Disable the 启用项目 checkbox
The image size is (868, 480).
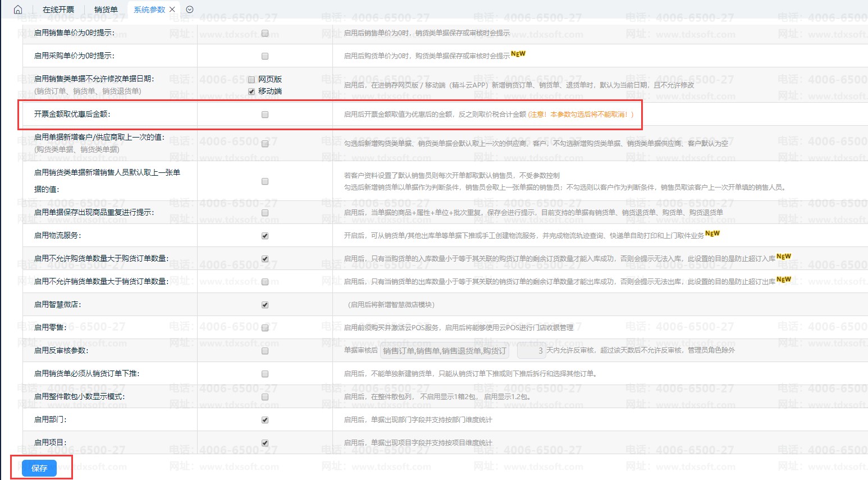pos(265,443)
